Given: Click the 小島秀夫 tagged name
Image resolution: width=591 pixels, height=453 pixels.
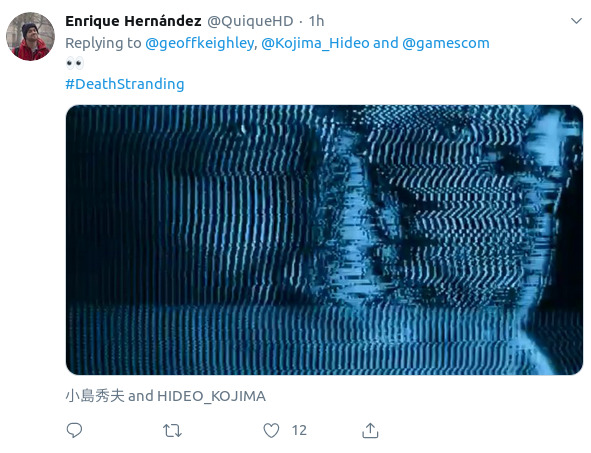Looking at the screenshot, I should click(95, 396).
